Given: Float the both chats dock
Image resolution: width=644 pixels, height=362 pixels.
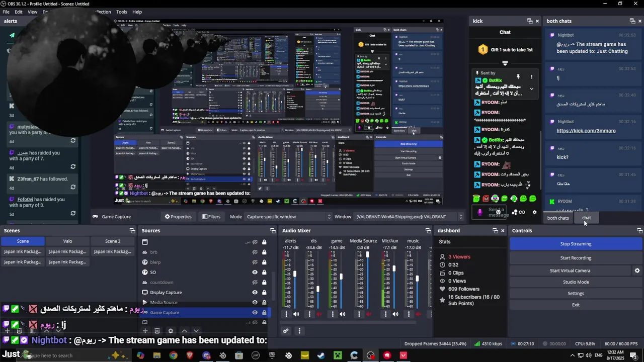Looking at the screenshot, I should tap(632, 21).
